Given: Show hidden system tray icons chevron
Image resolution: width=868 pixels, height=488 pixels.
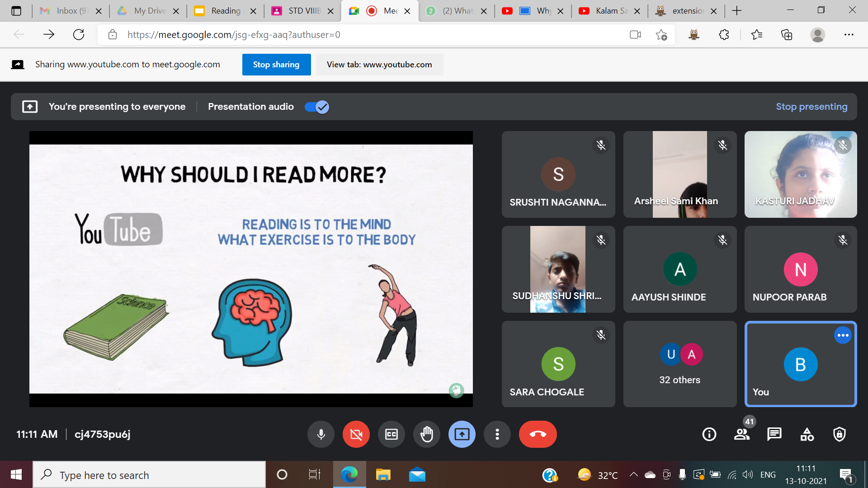Looking at the screenshot, I should point(633,474).
